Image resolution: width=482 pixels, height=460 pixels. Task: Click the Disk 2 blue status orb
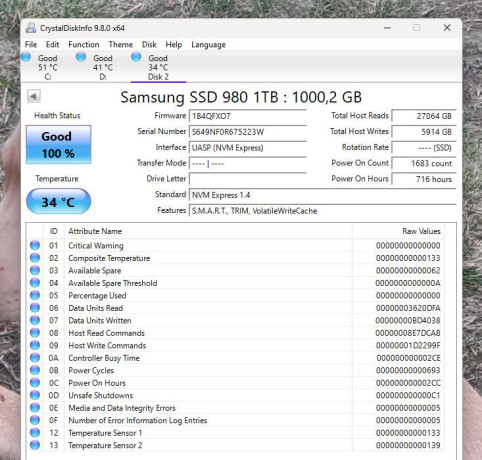click(136, 57)
